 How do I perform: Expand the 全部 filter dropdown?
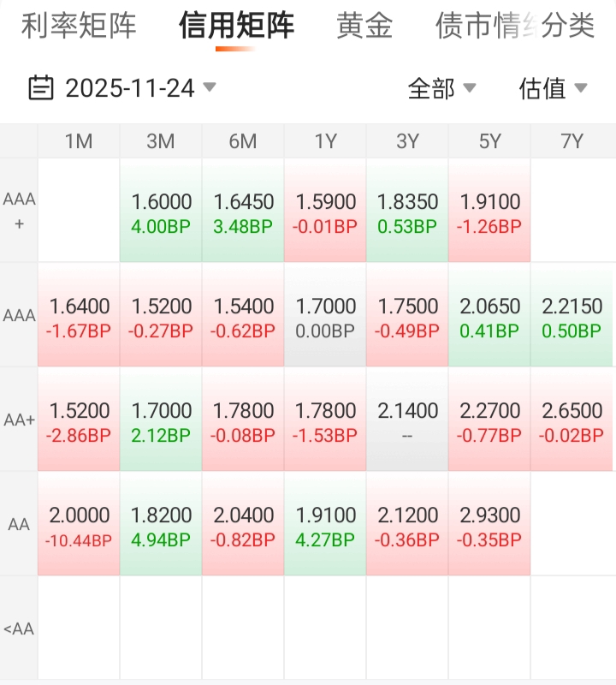(x=441, y=87)
